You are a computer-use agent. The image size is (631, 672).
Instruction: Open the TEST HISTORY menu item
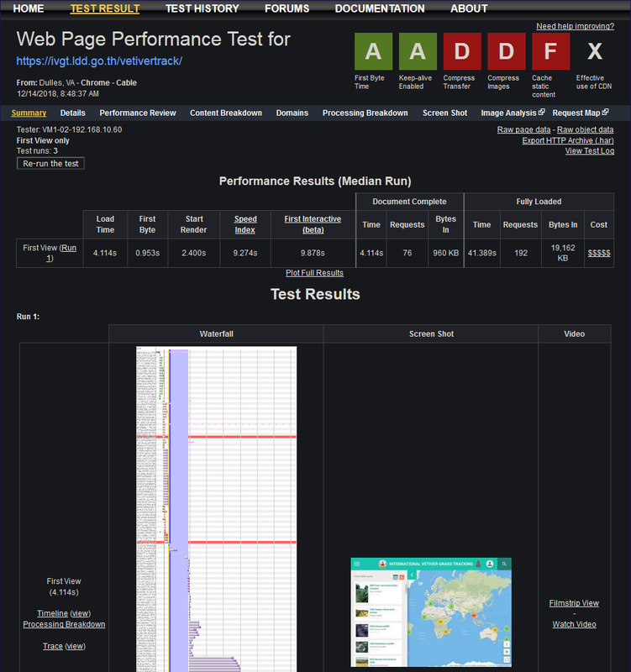point(202,8)
